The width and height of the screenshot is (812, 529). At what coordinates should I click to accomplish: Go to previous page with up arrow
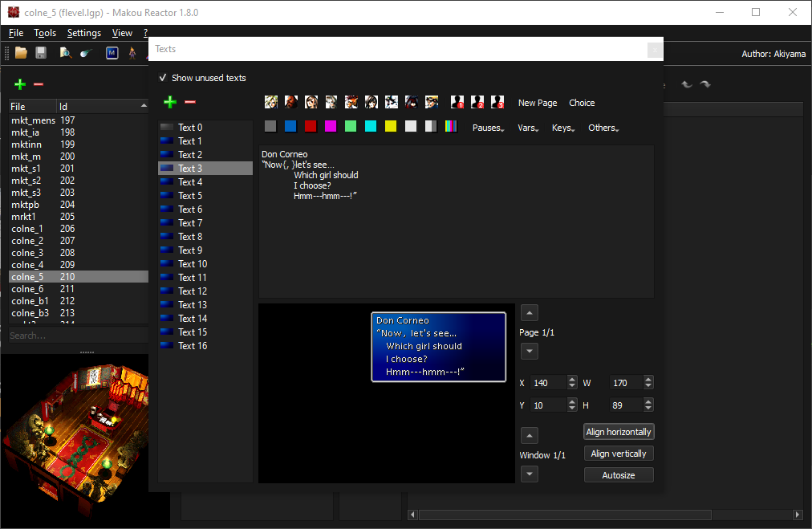pyautogui.click(x=530, y=313)
